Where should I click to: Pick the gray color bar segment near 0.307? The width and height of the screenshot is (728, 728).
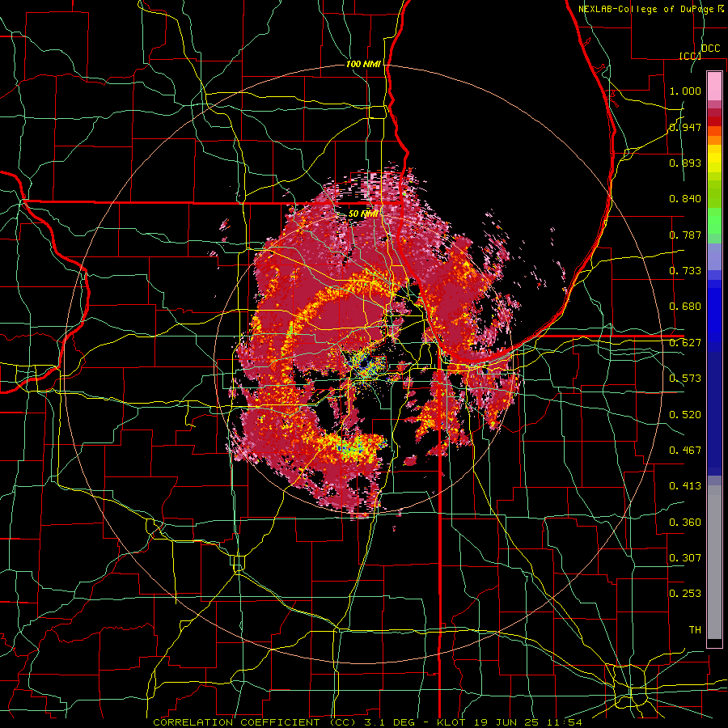(x=714, y=562)
